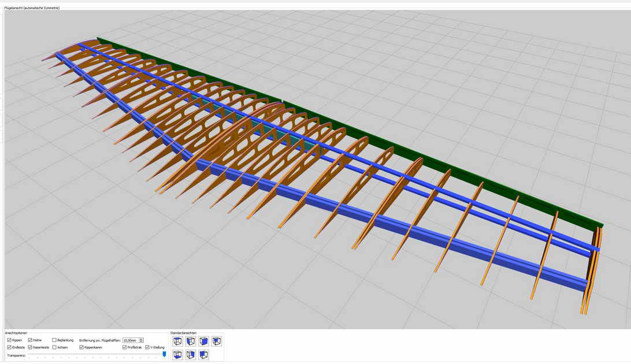Select standard view with front-right face highlighted
Viewport: 631px width, 364px height.
pyautogui.click(x=203, y=341)
